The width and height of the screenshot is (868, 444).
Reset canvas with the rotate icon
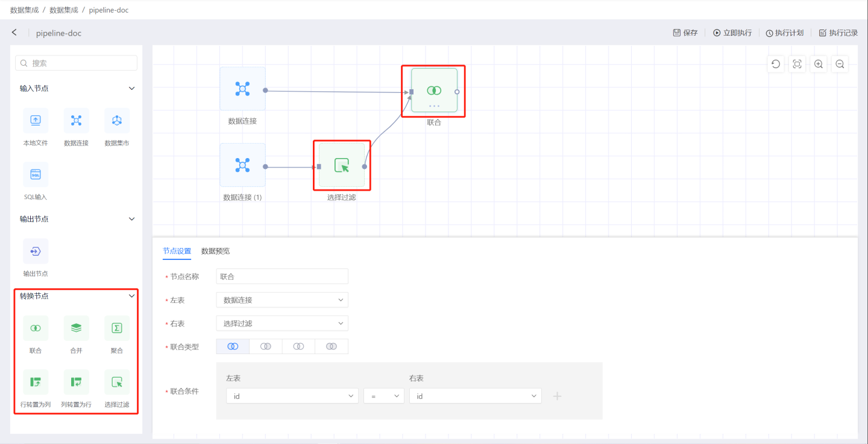[x=776, y=64]
